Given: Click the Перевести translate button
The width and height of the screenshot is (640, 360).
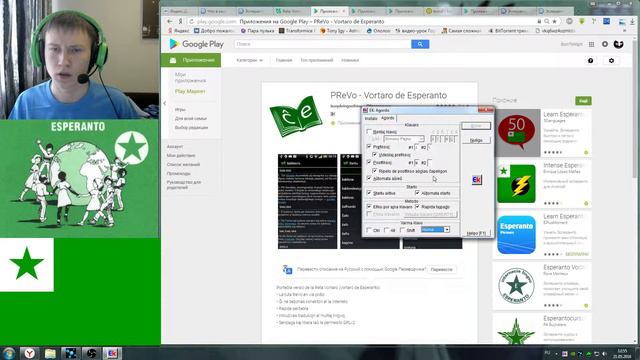Looking at the screenshot, I should [441, 269].
